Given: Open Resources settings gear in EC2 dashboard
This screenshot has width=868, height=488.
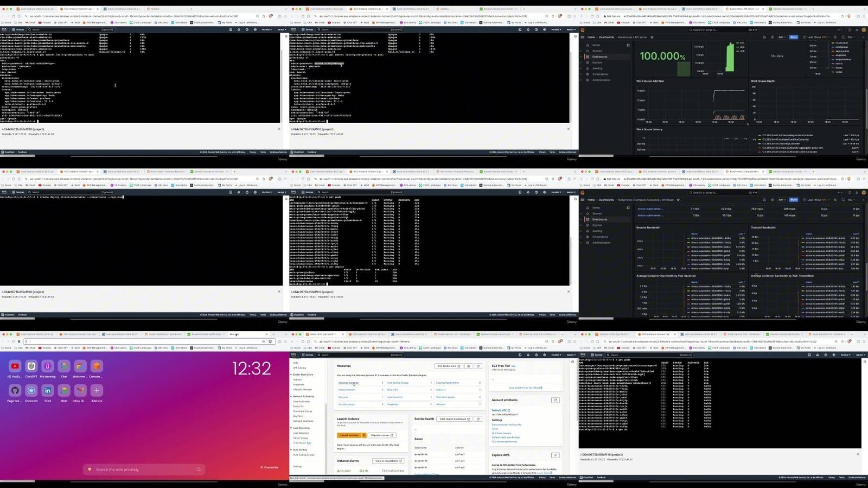Looking at the screenshot, I should pyautogui.click(x=469, y=366).
